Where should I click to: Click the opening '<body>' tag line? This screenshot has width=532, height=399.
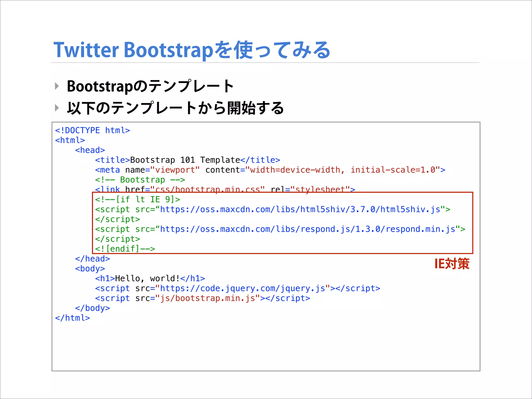tap(90, 268)
